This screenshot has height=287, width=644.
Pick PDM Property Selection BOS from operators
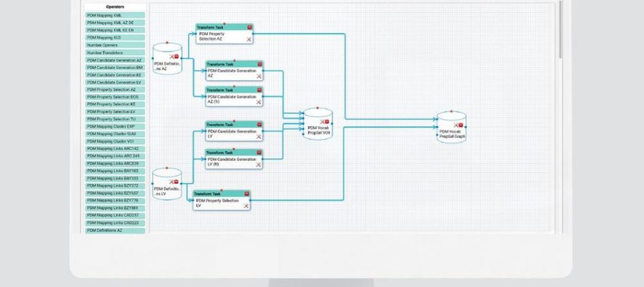[114, 97]
